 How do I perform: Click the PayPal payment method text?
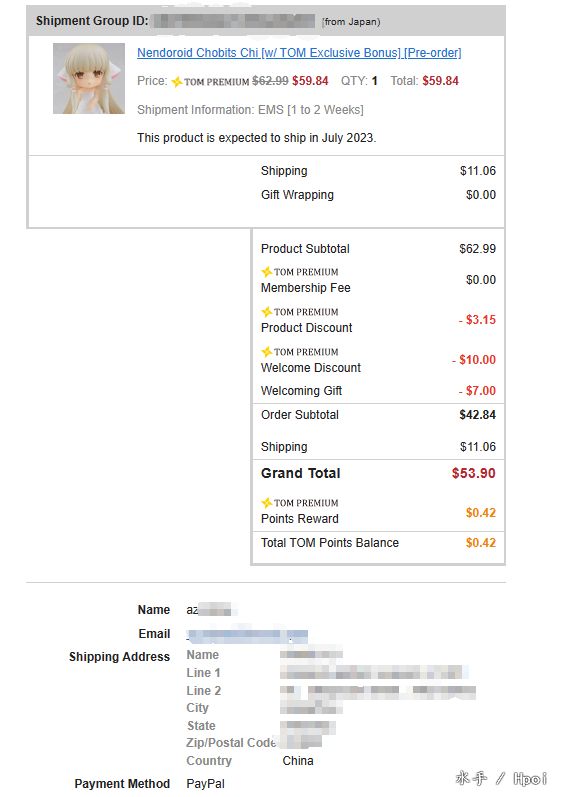205,784
